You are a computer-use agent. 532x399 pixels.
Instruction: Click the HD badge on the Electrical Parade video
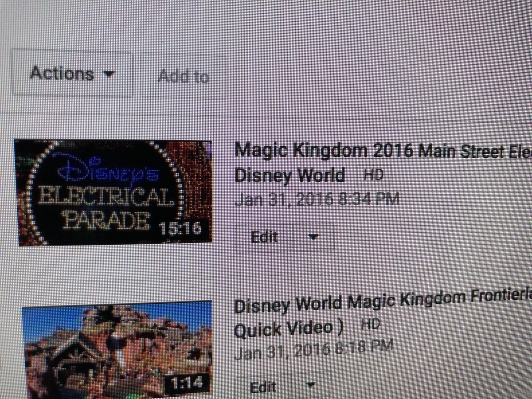point(373,175)
